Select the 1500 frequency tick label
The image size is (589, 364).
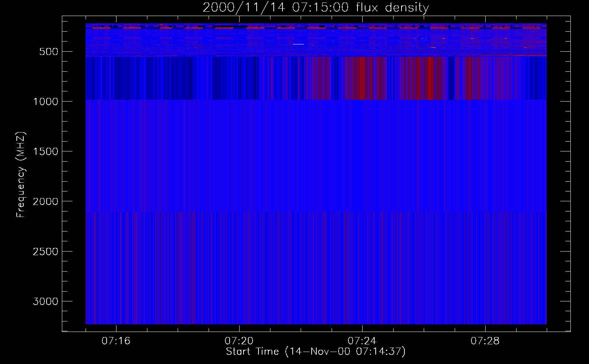point(46,151)
